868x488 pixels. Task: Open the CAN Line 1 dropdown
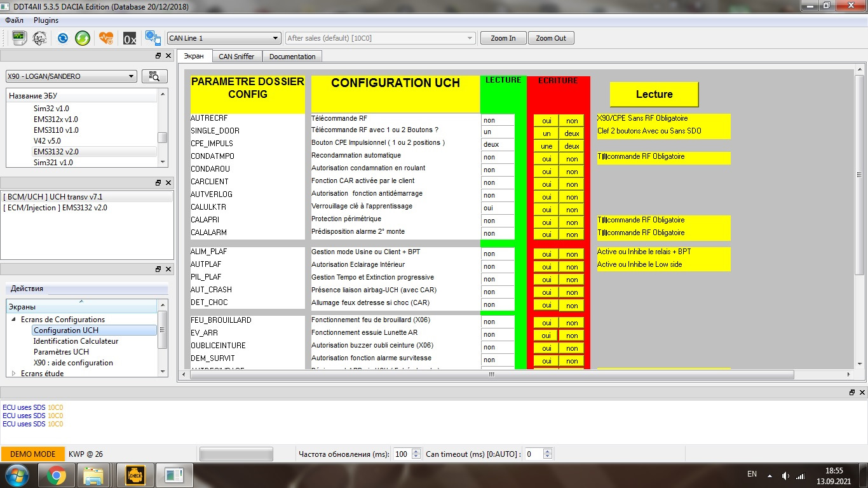[223, 38]
